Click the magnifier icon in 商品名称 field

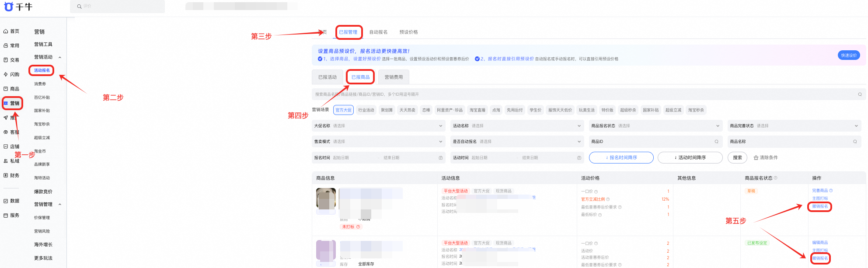[855, 142]
